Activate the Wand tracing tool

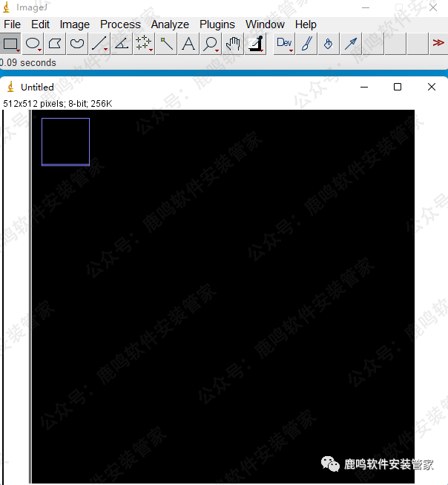click(x=167, y=44)
